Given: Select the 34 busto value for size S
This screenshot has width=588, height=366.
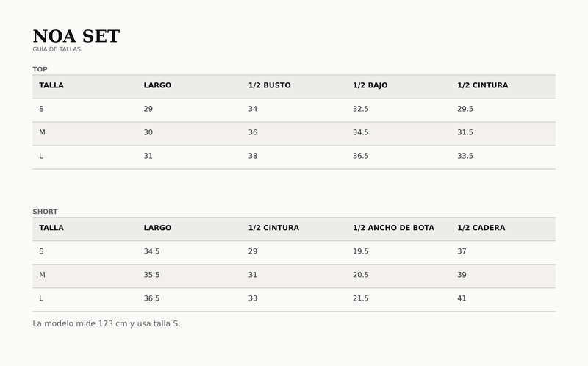Looking at the screenshot, I should click(x=253, y=109).
